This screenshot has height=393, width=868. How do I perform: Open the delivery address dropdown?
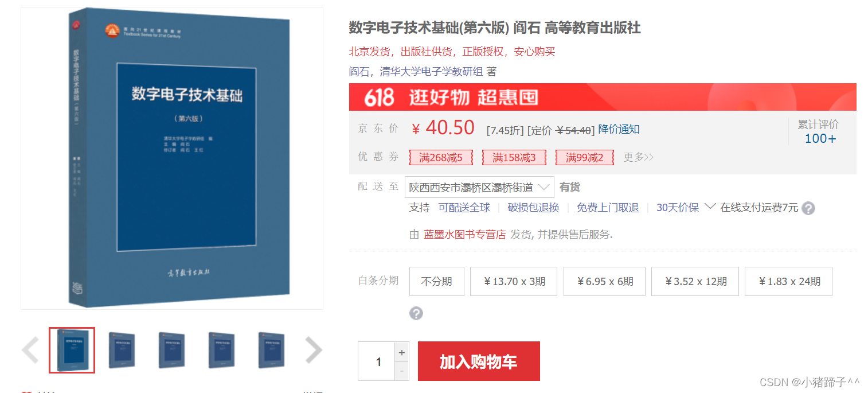(479, 188)
